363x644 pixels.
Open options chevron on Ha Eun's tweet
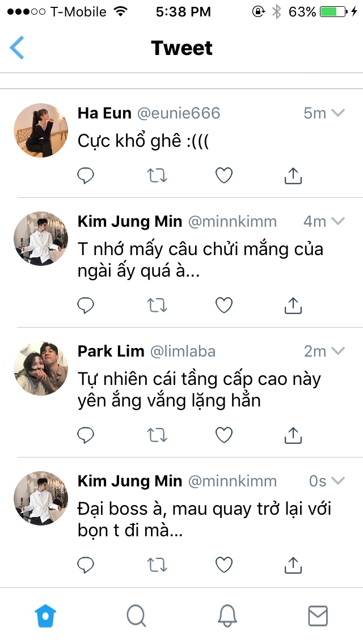pos(338,113)
